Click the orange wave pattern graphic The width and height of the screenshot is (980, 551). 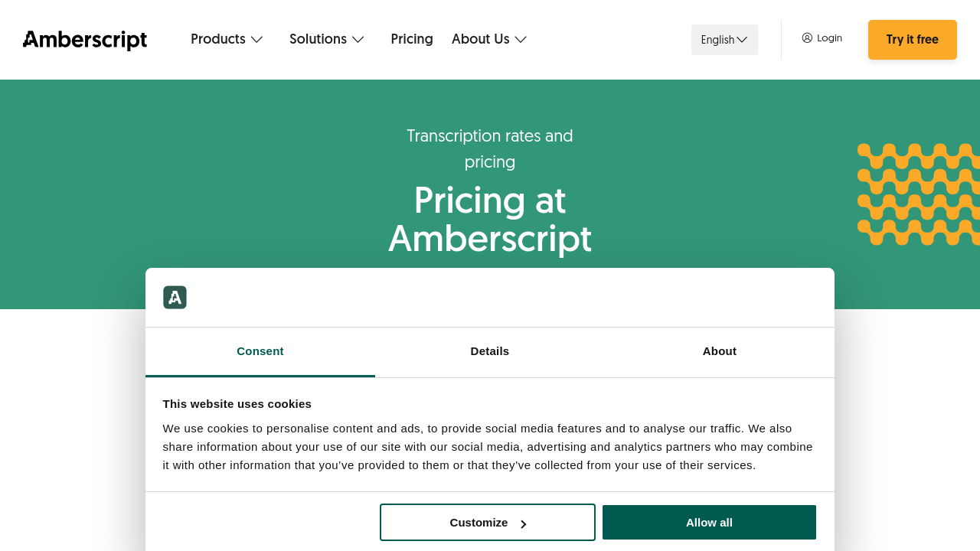[918, 193]
